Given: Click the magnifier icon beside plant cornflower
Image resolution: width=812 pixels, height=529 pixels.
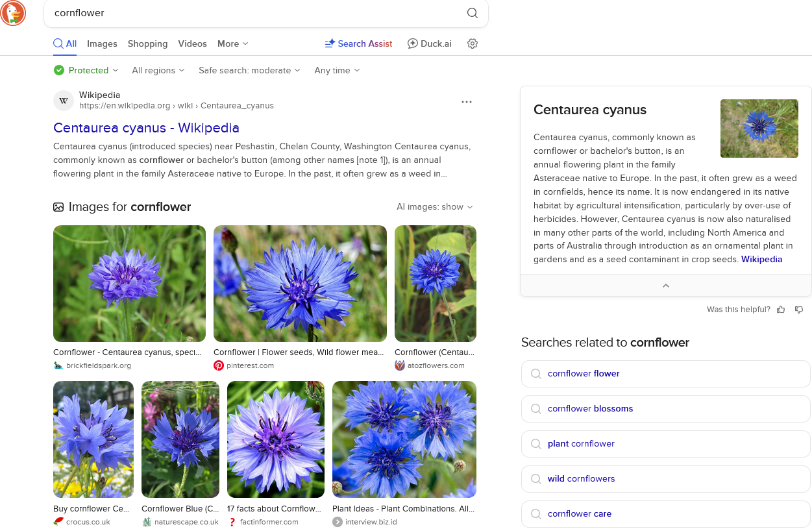Looking at the screenshot, I should (x=536, y=444).
